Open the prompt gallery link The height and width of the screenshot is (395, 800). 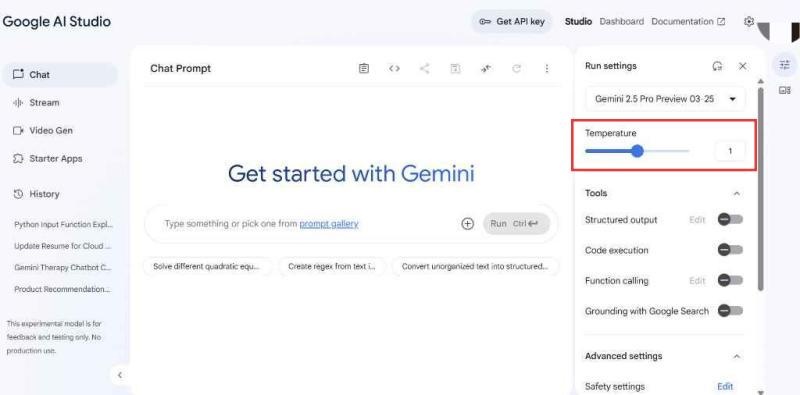tap(329, 224)
